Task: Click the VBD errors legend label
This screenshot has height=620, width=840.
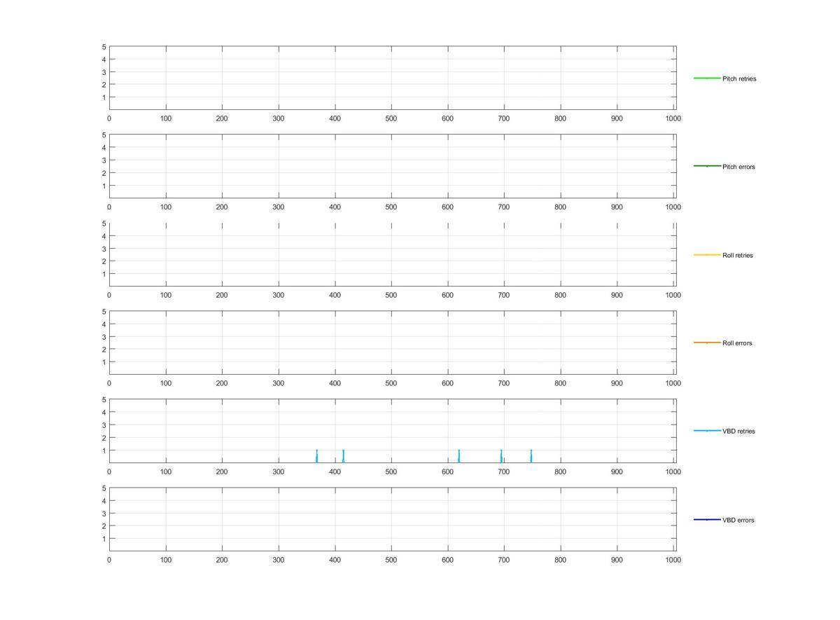Action: 738,520
